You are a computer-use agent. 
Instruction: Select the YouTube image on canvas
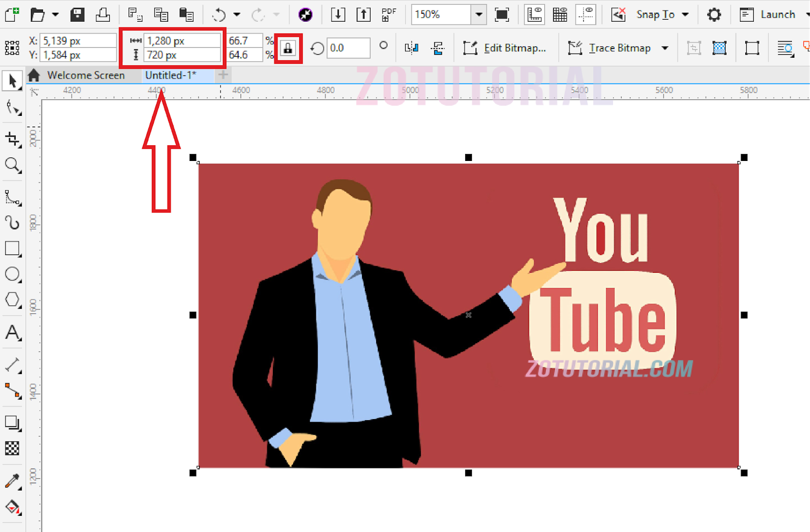(468, 315)
